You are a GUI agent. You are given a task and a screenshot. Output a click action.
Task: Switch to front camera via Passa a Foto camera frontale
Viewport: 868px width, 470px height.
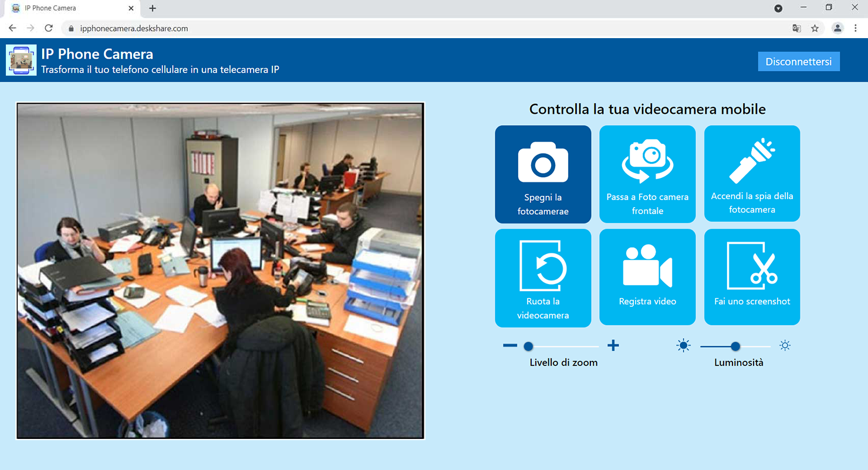coord(647,174)
